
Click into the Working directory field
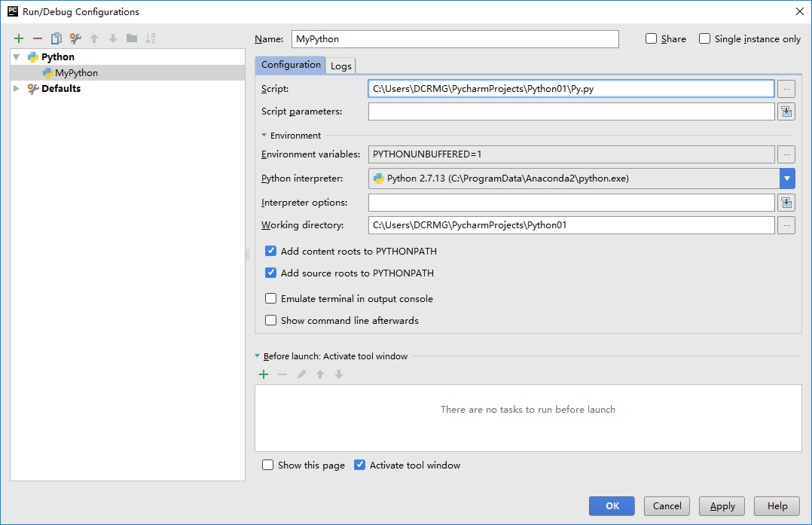[x=571, y=225]
